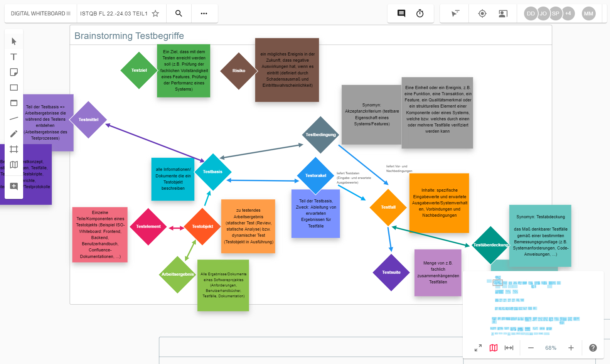The width and height of the screenshot is (610, 364).
Task: Select the pen drawing tool
Action: [x=14, y=134]
